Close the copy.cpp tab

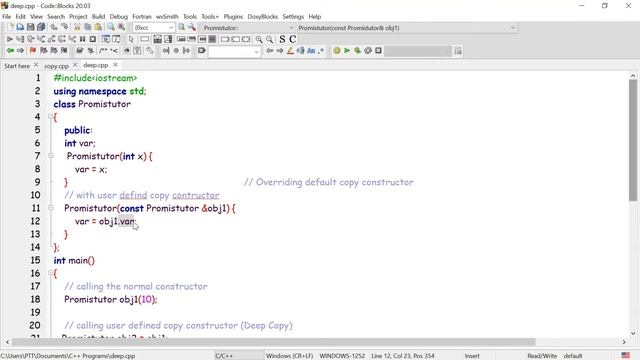(x=75, y=65)
